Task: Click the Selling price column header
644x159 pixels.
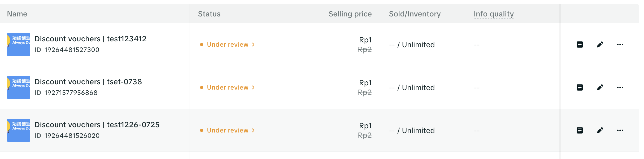Action: 350,14
